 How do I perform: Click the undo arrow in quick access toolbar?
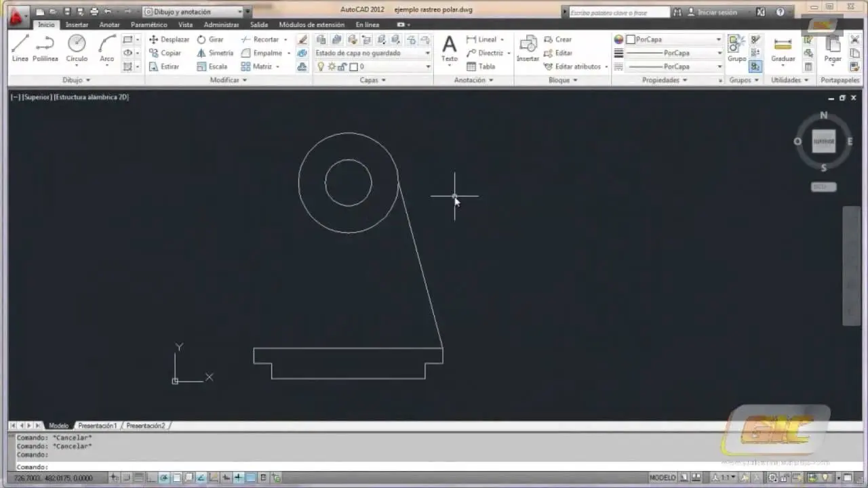(107, 12)
